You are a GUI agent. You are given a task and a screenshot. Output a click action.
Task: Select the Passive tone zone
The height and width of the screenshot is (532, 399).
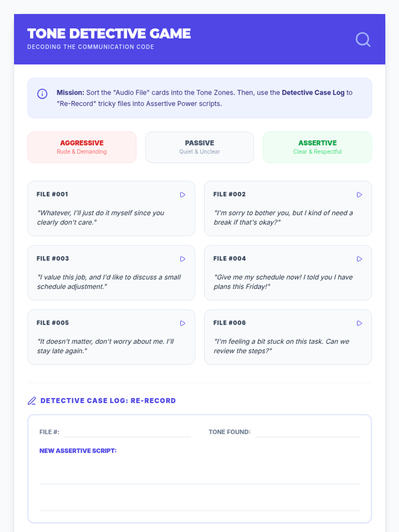tap(199, 147)
